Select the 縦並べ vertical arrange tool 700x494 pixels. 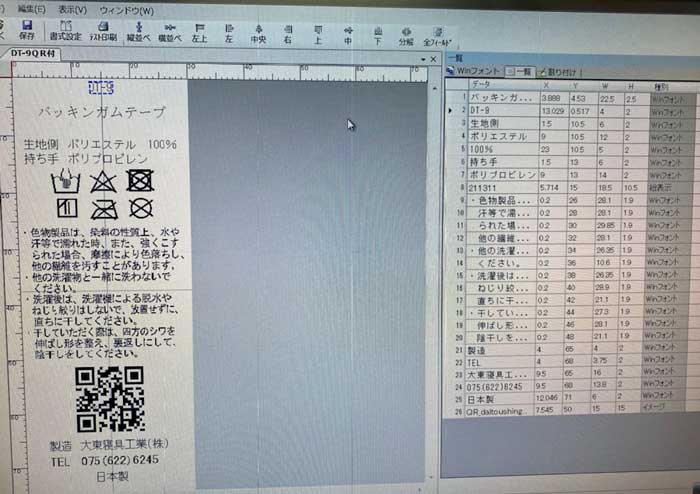tap(138, 31)
